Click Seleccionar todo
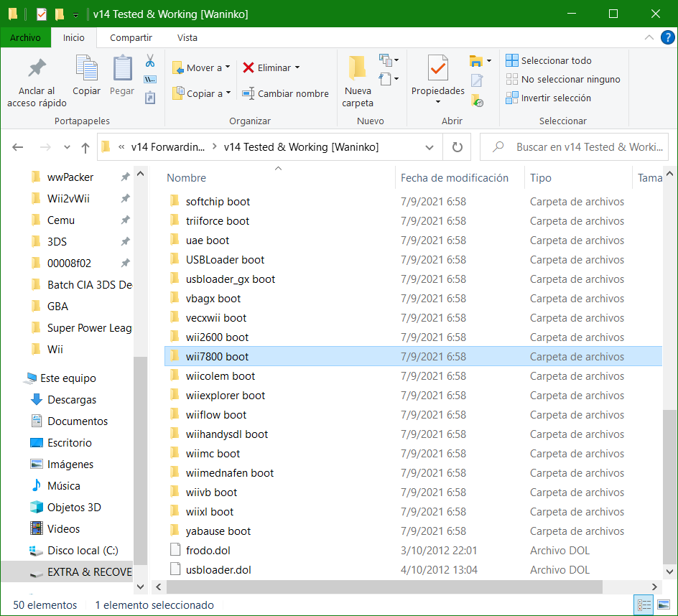The height and width of the screenshot is (616, 678). click(x=548, y=60)
